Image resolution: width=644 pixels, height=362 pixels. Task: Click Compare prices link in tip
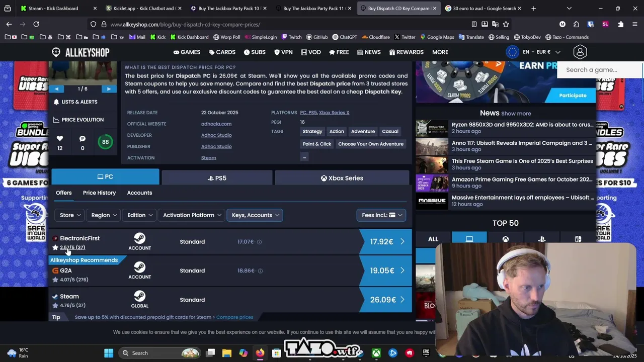(235, 317)
